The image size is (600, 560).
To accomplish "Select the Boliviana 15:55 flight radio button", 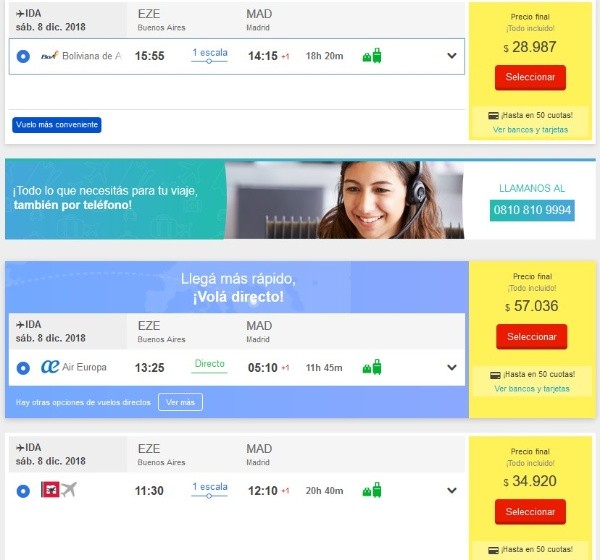I will click(23, 56).
